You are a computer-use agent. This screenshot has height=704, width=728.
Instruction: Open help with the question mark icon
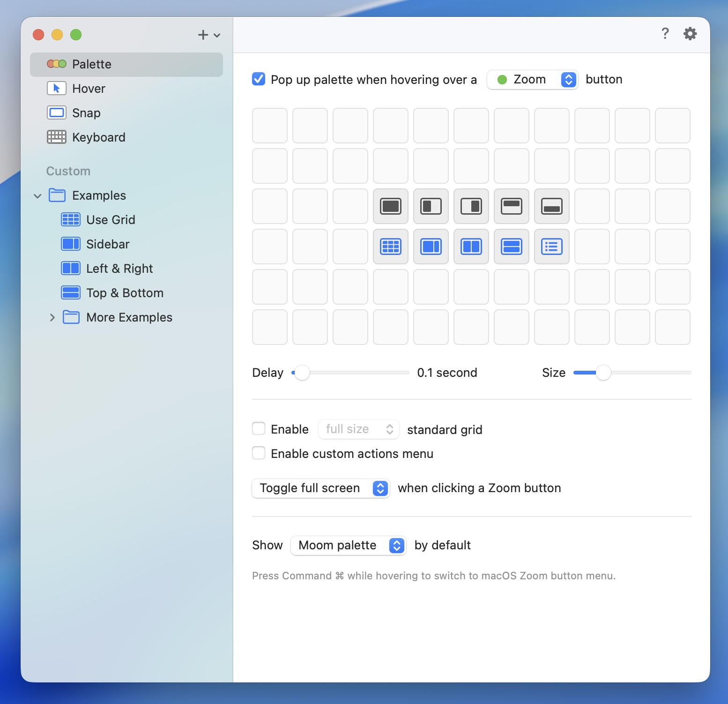(665, 34)
